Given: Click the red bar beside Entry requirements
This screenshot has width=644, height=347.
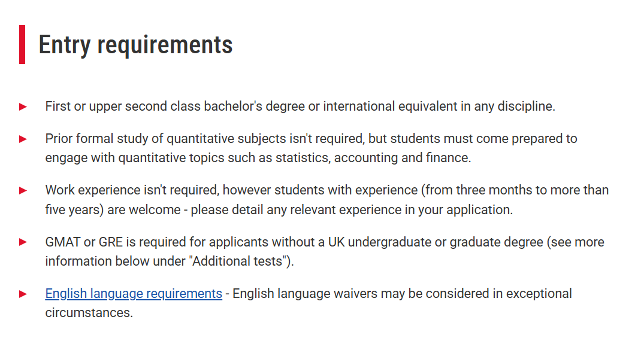Looking at the screenshot, I should [x=22, y=45].
